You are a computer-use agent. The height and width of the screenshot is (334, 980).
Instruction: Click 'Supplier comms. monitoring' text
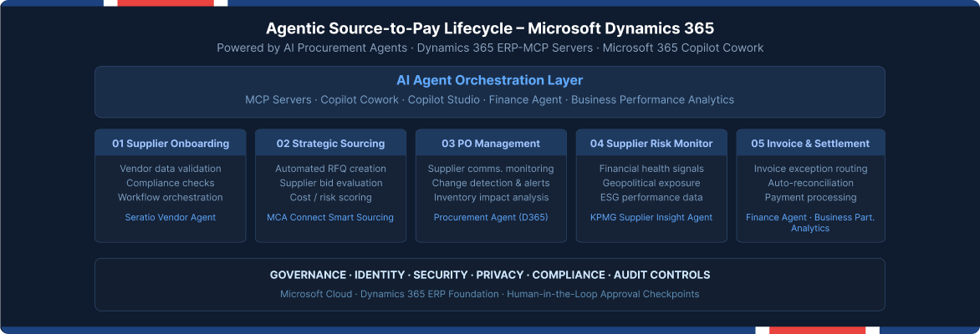coord(491,169)
